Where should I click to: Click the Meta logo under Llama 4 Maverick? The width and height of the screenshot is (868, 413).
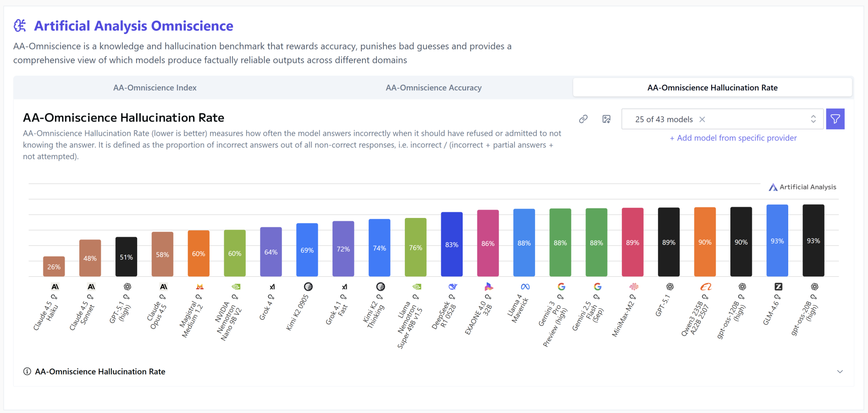click(x=525, y=287)
